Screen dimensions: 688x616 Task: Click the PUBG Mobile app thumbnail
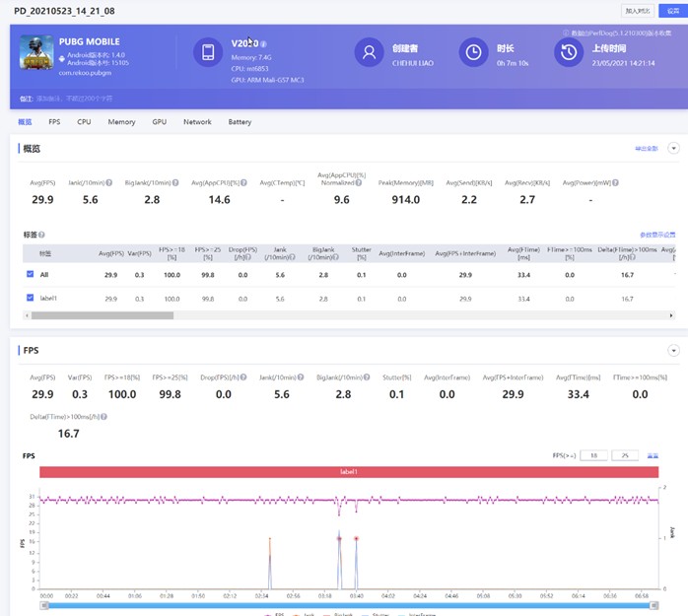coord(36,53)
